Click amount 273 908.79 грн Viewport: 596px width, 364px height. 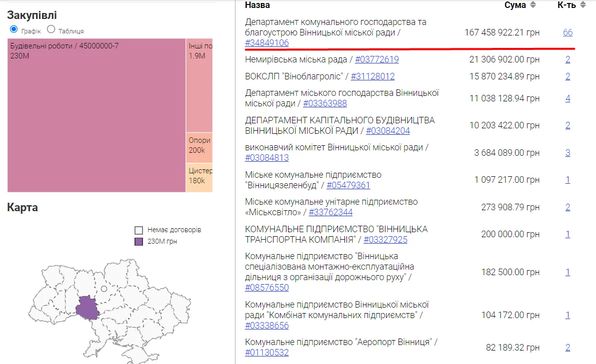click(510, 207)
